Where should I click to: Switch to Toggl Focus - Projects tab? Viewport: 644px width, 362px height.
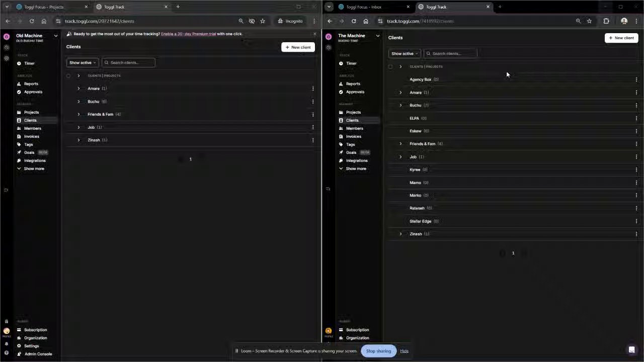pyautogui.click(x=52, y=7)
